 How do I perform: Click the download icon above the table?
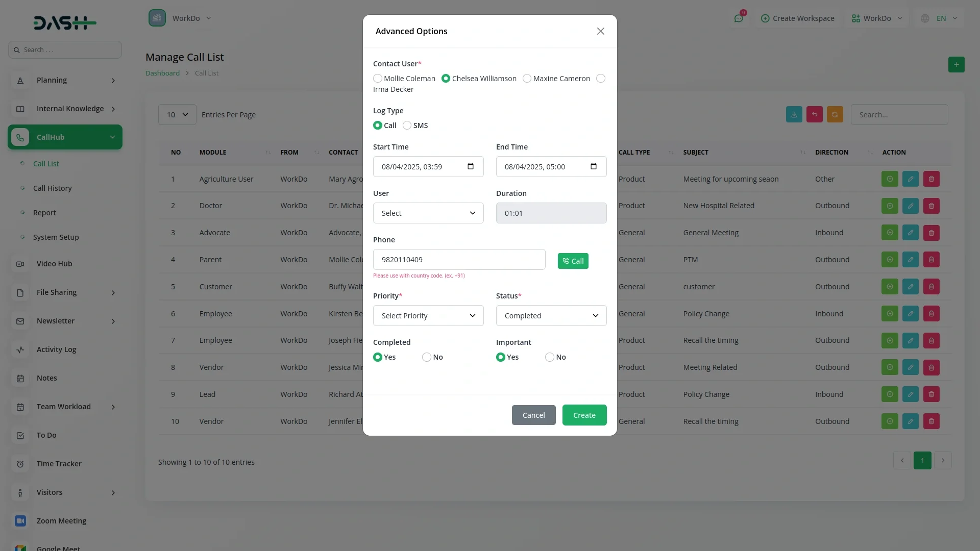pyautogui.click(x=794, y=114)
